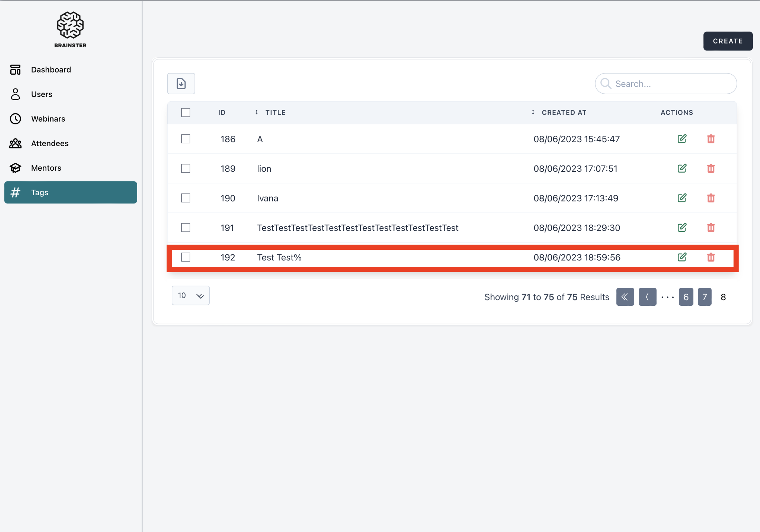Open Webinars in the sidebar
760x532 pixels.
(x=48, y=119)
